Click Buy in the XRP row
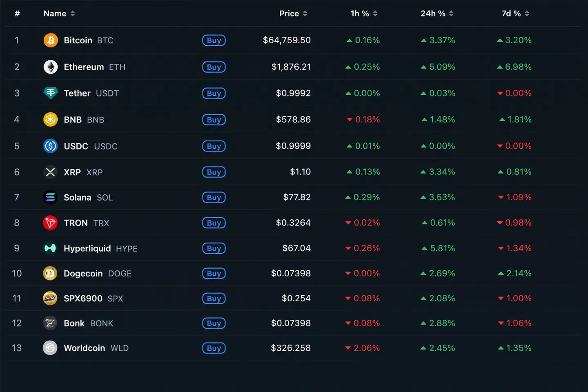The image size is (588, 392). tap(214, 172)
